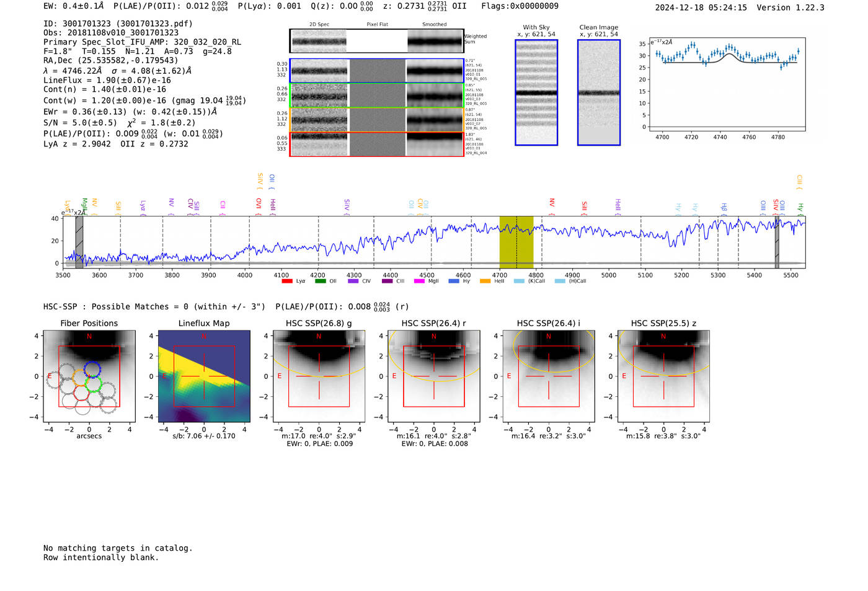Click the gray hatched band near 5460
Image resolution: width=868 pixels, height=591 pixels.
777,242
